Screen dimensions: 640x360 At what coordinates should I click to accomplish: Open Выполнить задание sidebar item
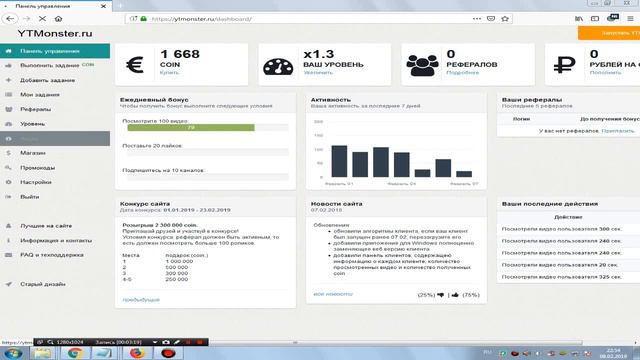click(55, 65)
